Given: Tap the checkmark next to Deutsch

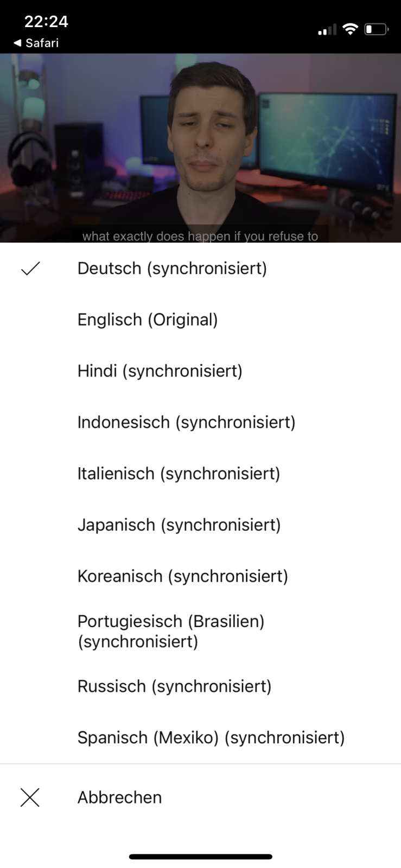Looking at the screenshot, I should [x=30, y=269].
